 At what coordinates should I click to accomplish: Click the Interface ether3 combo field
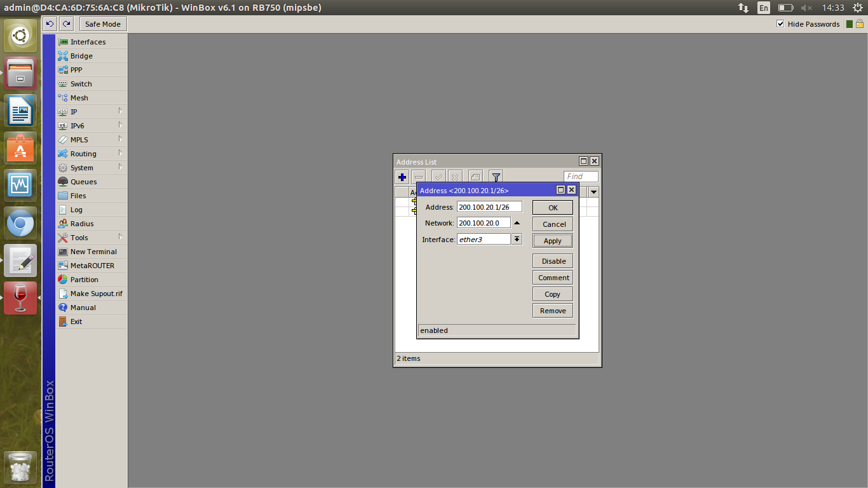484,240
